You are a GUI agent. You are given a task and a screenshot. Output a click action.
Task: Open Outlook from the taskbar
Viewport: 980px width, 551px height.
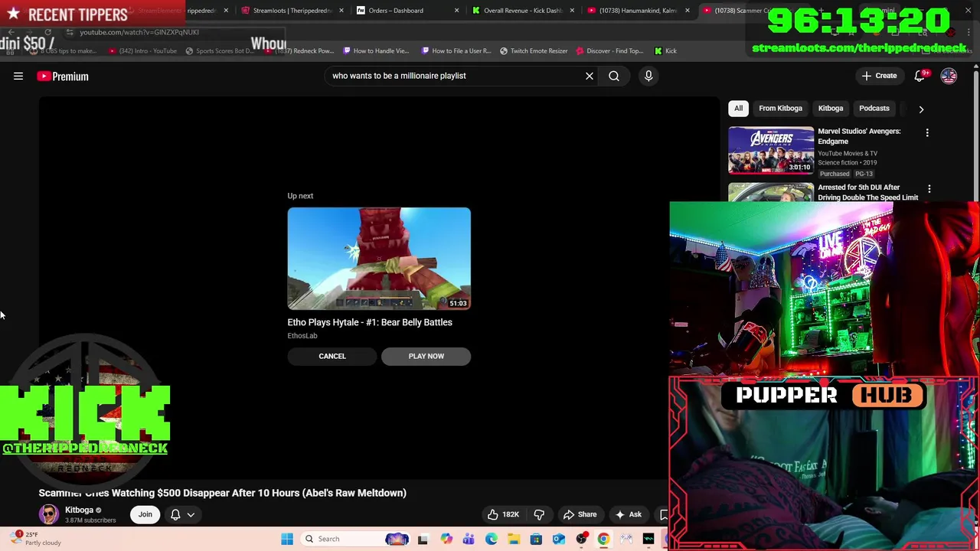[x=559, y=539]
